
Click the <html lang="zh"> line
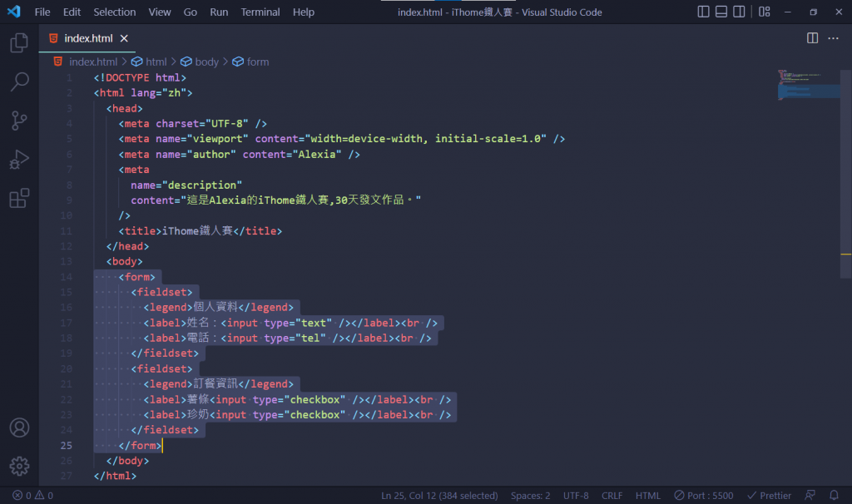click(x=143, y=93)
